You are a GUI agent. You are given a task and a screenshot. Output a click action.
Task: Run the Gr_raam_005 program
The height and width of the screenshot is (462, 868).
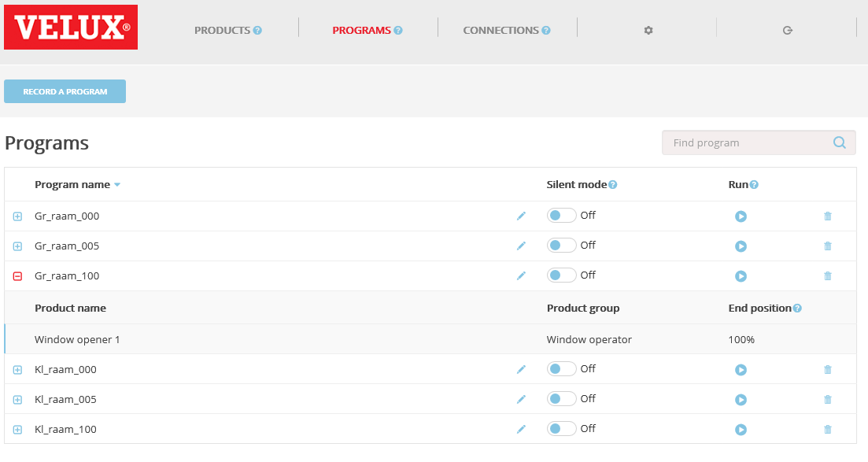click(x=741, y=246)
